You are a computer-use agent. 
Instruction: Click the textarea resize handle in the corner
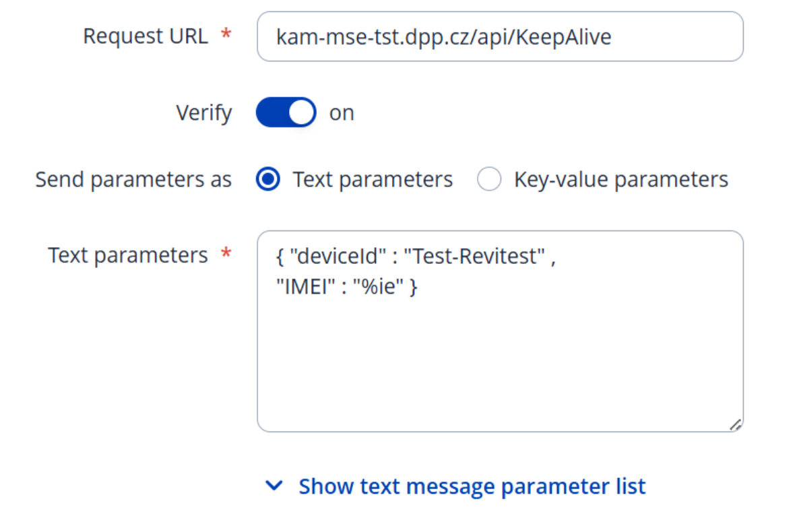coord(735,424)
